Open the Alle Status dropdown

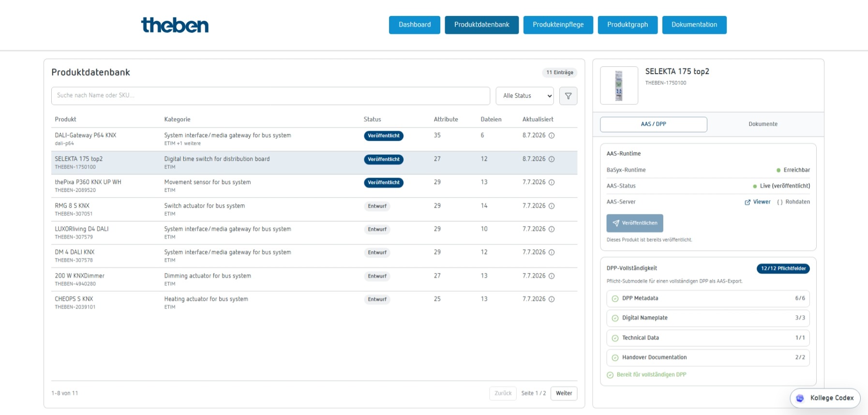coord(525,96)
